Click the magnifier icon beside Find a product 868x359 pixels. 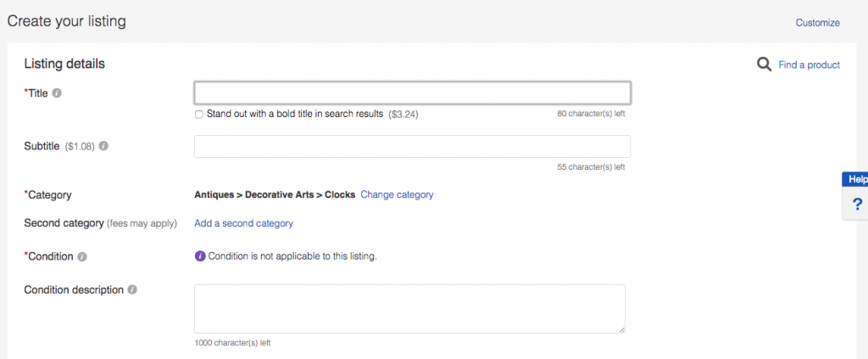coord(764,65)
